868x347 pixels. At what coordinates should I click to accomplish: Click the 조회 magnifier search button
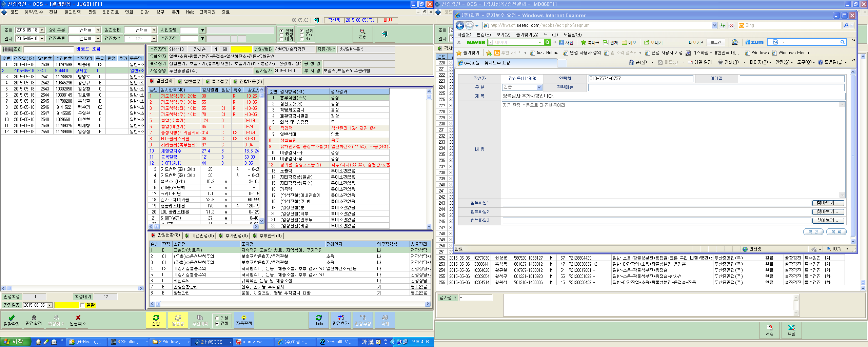click(x=363, y=34)
